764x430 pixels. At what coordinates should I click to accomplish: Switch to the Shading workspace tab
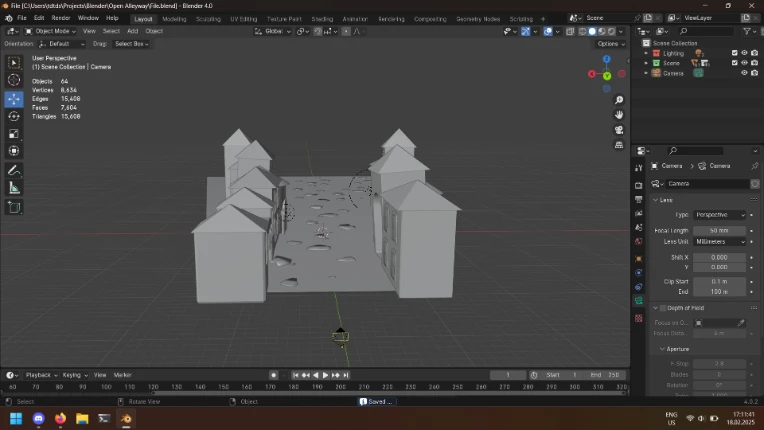tap(322, 19)
